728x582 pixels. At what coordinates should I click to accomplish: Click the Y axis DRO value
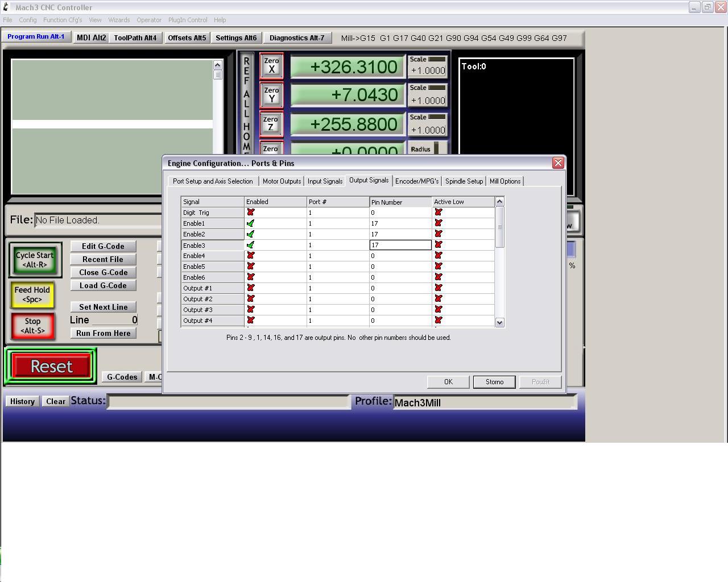(x=348, y=95)
